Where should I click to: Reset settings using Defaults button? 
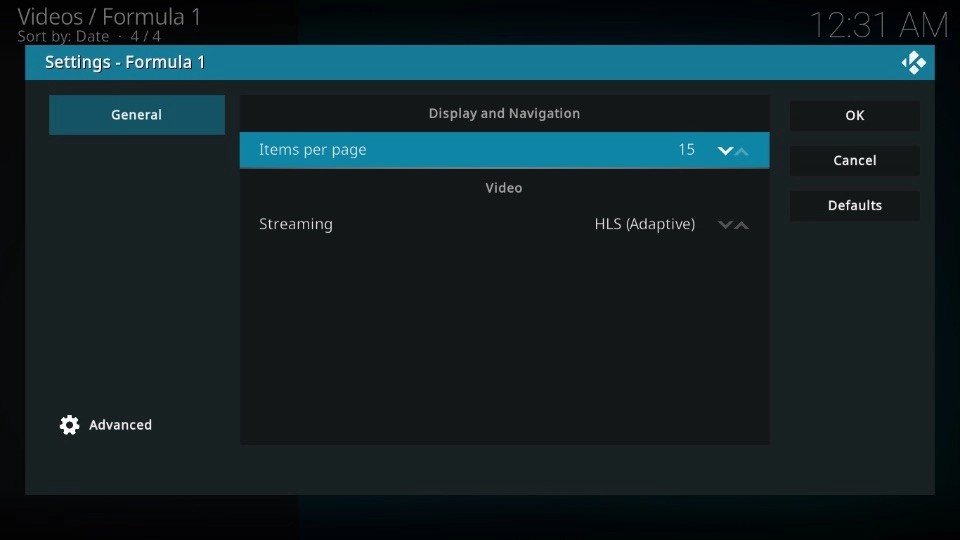[855, 205]
